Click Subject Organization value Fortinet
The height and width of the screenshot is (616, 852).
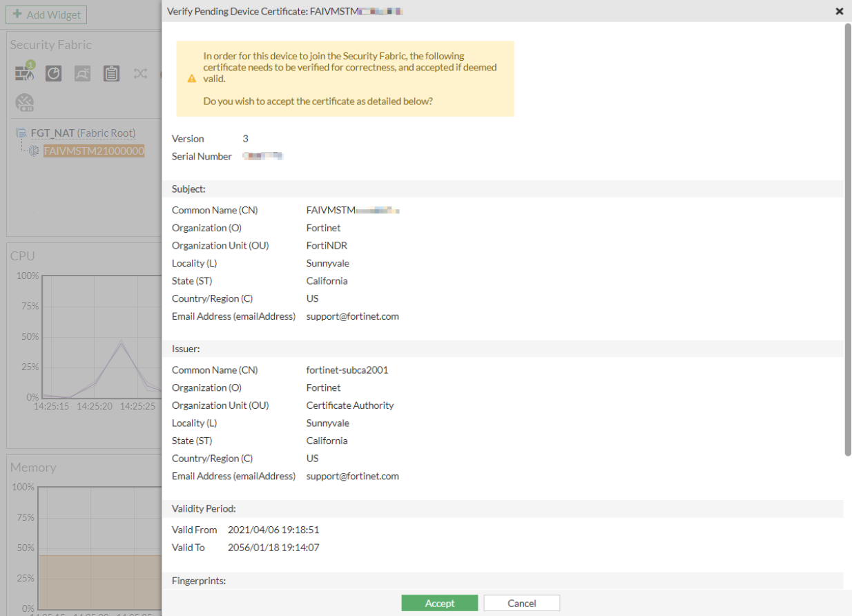(x=324, y=227)
